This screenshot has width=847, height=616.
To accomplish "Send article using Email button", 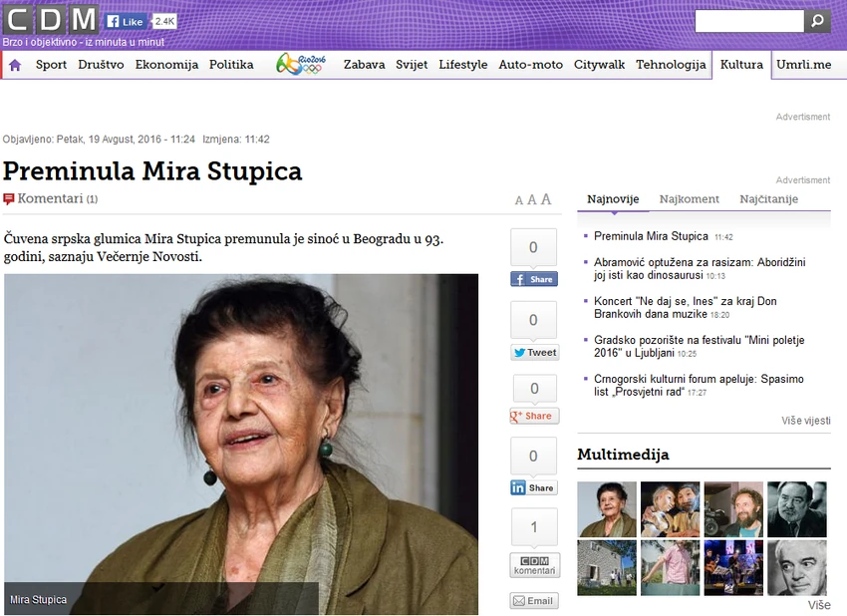I will (534, 601).
